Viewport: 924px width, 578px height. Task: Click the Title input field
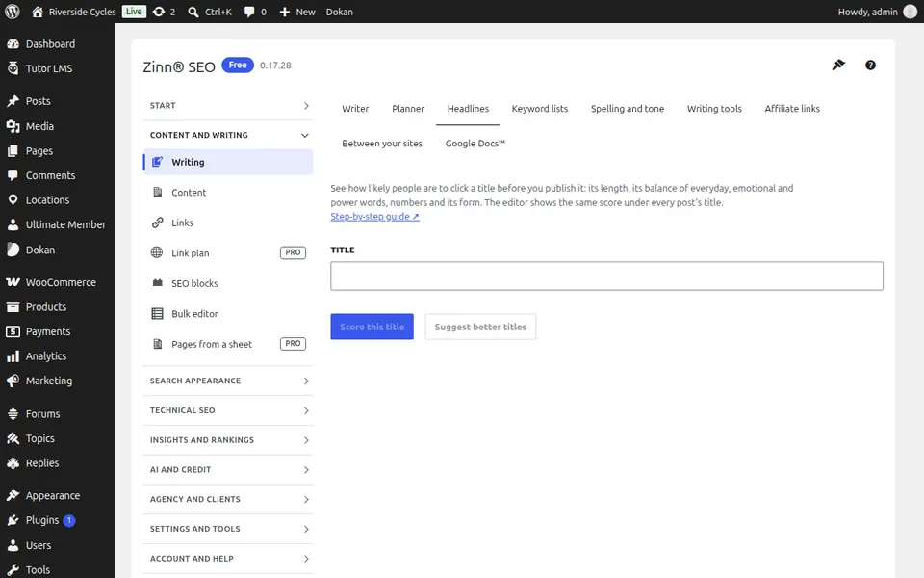click(x=607, y=276)
